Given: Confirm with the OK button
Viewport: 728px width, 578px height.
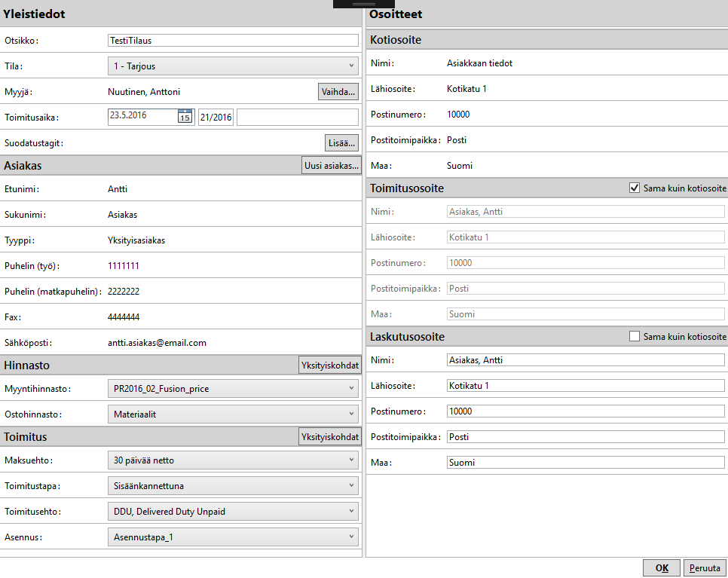Looking at the screenshot, I should (662, 568).
